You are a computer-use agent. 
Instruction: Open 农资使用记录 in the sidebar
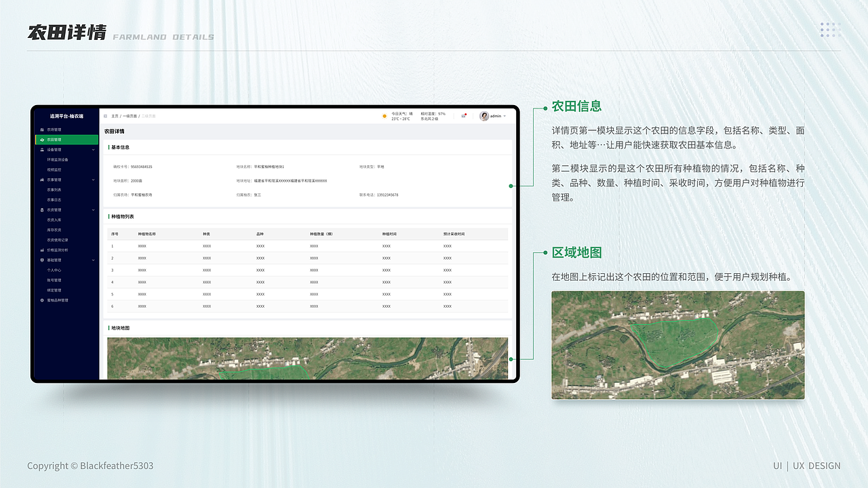(x=58, y=240)
